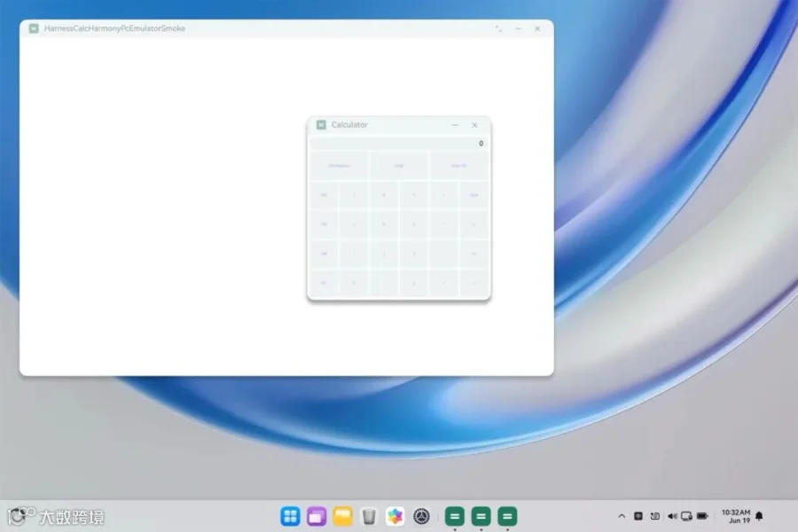Select the leftmost green calculator icon in the dock
Screen dimensions: 798x532
click(x=455, y=516)
